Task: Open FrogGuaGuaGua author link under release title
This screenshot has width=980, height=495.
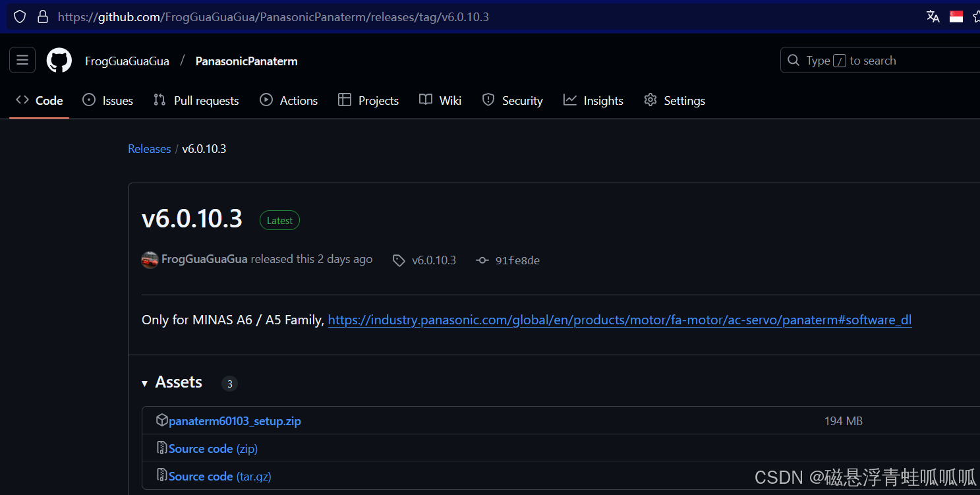Action: 204,259
